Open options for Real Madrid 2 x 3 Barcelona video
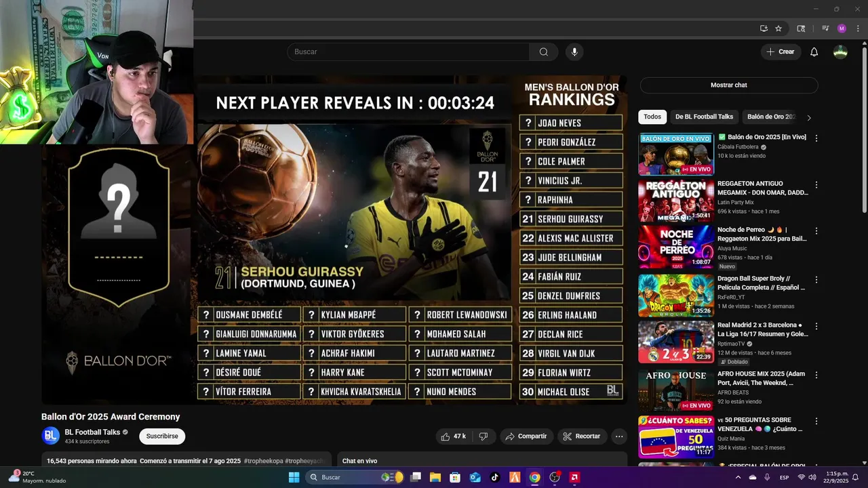The image size is (868, 488). (816, 327)
